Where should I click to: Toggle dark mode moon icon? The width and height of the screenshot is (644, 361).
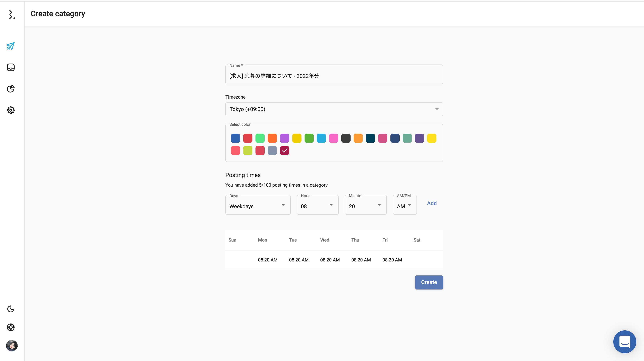(11, 309)
